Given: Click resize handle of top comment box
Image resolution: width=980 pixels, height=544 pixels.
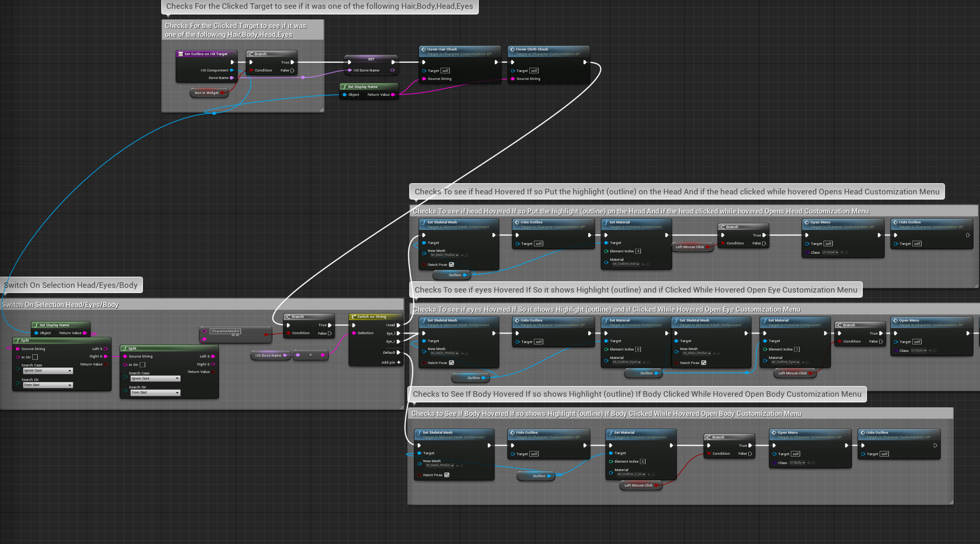Looking at the screenshot, I should click(x=321, y=110).
